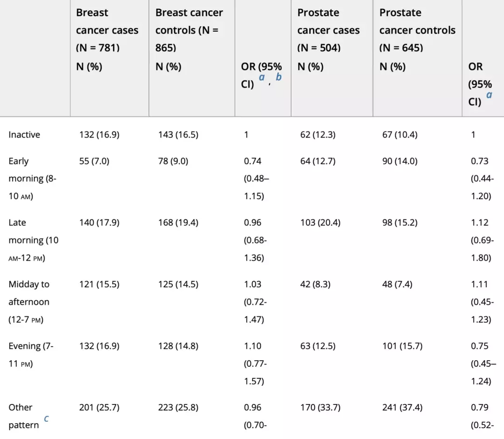Click the cell showing 168 (19.4)

(178, 223)
